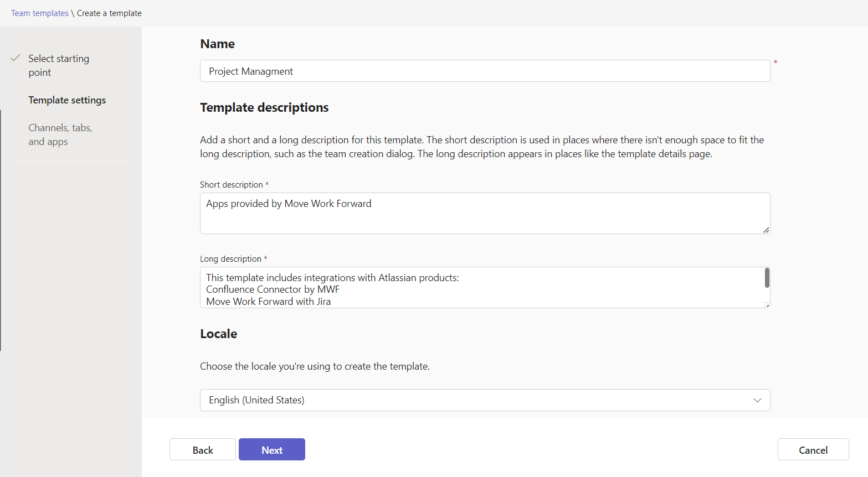
Task: Cancel the template creation
Action: pos(813,450)
